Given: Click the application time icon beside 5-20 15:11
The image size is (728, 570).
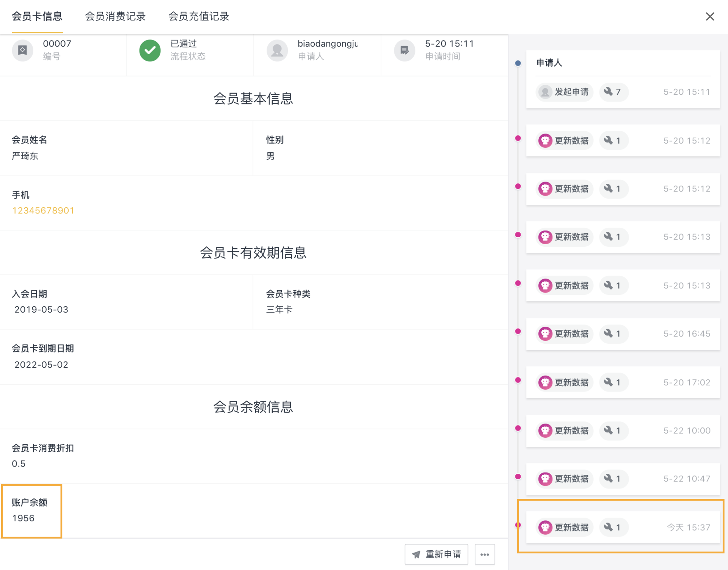Looking at the screenshot, I should click(405, 50).
